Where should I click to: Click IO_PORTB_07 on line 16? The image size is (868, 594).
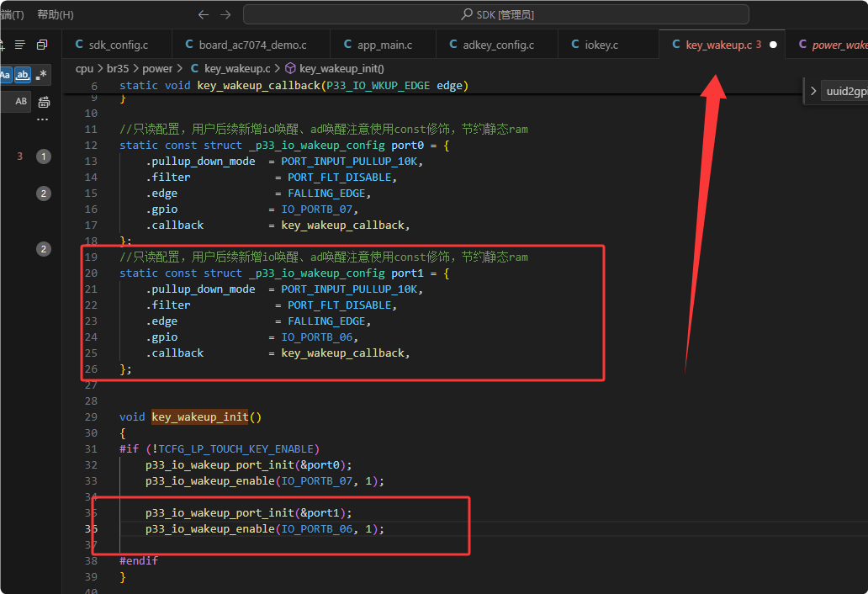[x=316, y=209]
